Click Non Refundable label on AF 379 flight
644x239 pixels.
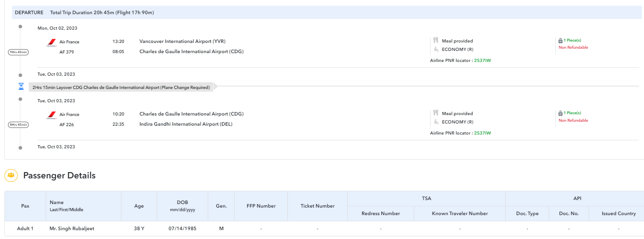[x=573, y=47]
